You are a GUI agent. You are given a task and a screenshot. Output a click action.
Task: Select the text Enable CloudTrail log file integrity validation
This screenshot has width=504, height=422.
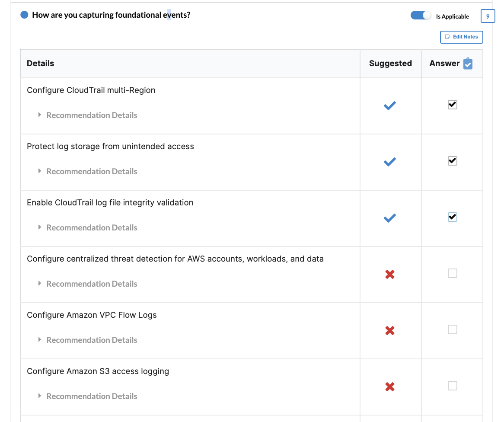pos(110,203)
